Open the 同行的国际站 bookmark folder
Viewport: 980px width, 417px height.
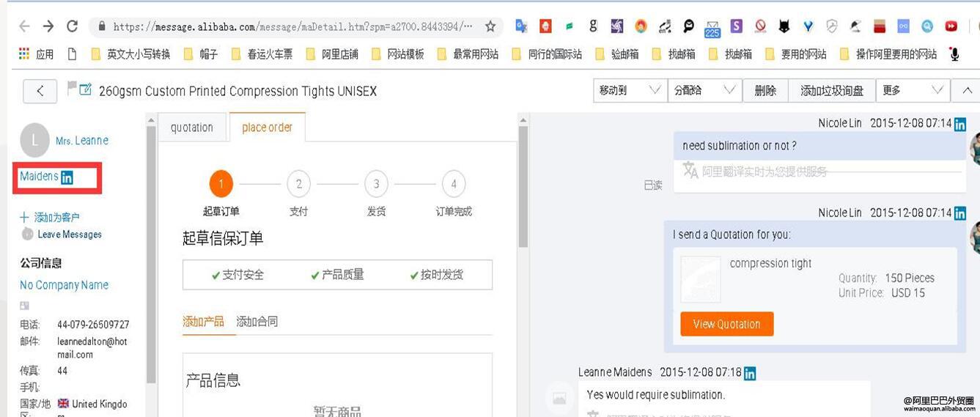tap(547, 53)
